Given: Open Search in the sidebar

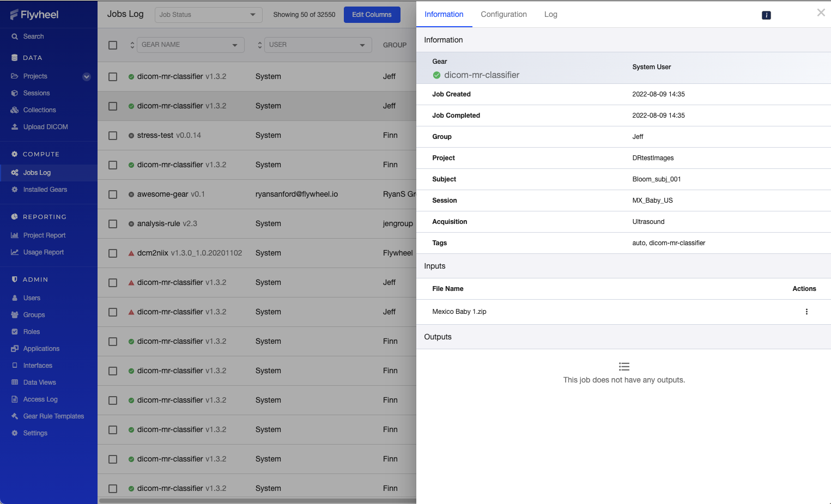Looking at the screenshot, I should [33, 37].
